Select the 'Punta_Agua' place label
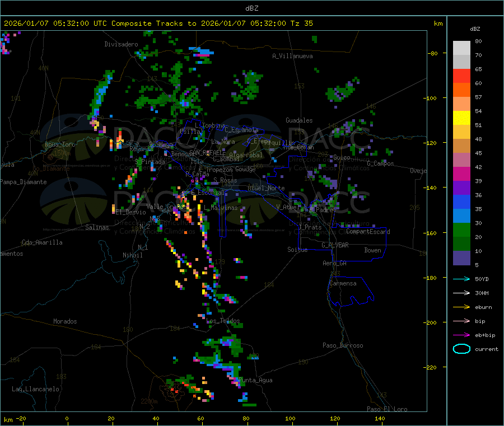The image size is (504, 426). 255,380
